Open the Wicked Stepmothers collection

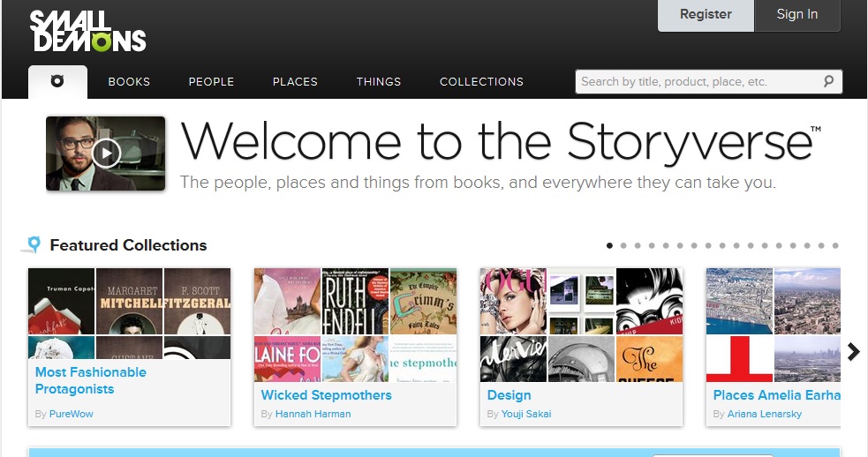pos(327,395)
